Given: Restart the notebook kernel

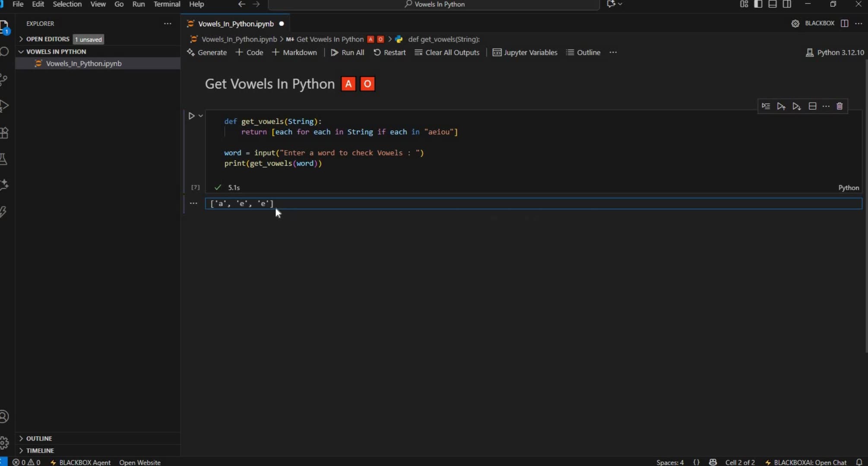Looking at the screenshot, I should pos(390,52).
